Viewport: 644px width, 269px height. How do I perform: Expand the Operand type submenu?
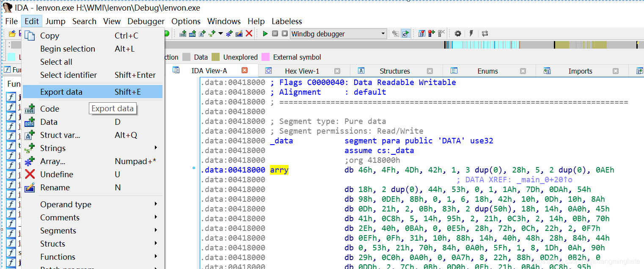tap(93, 204)
